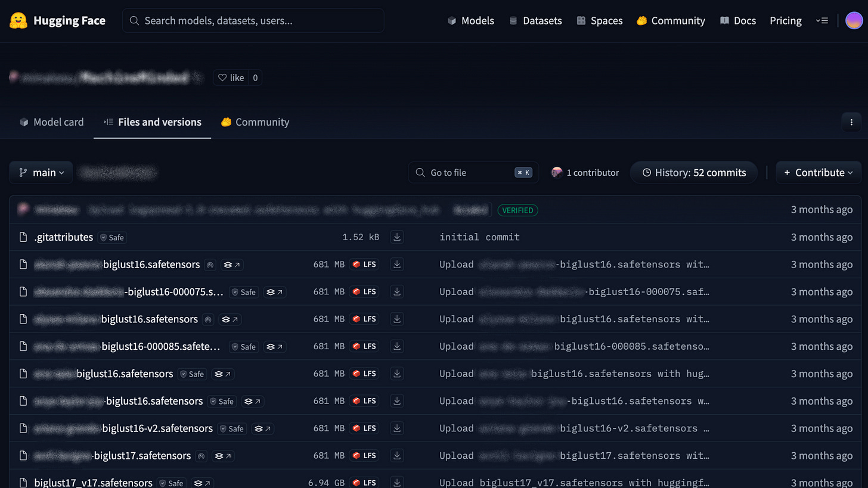Open the initial commit message link
The image size is (868, 488).
tap(480, 237)
